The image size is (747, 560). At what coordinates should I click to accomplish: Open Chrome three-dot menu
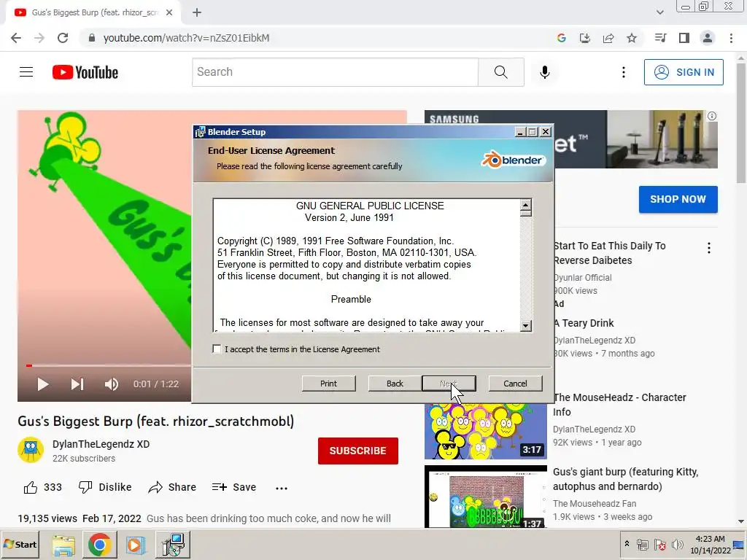(731, 38)
